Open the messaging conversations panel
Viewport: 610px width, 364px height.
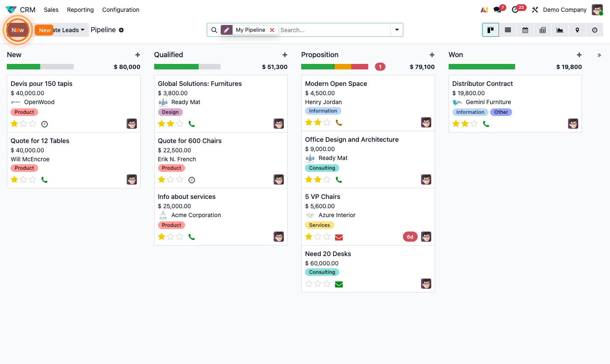(x=496, y=9)
